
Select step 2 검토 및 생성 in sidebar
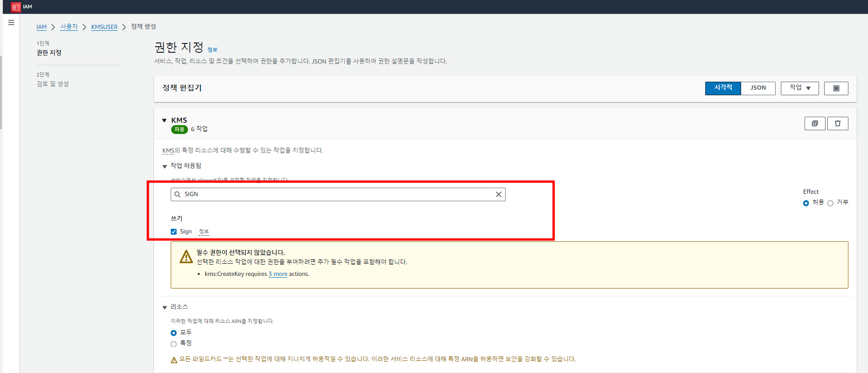pos(53,84)
